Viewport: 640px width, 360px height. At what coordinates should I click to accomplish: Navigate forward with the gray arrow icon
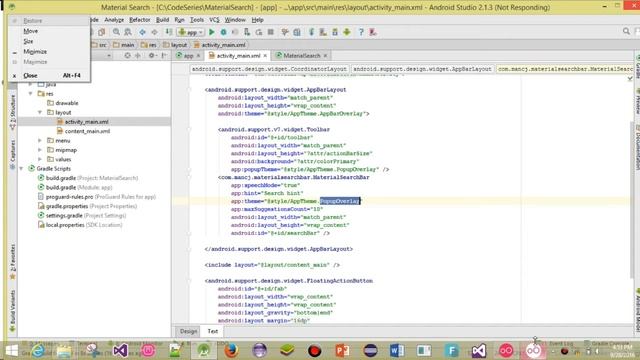point(154,32)
